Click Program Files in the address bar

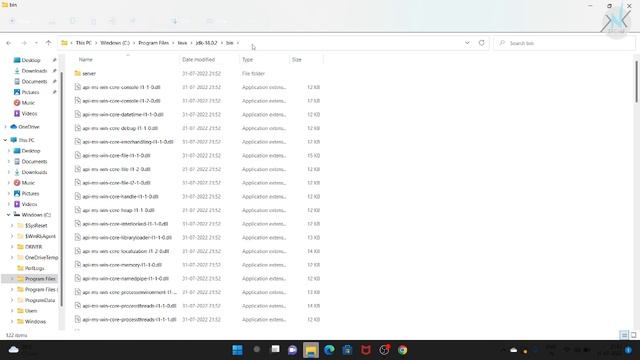point(153,43)
